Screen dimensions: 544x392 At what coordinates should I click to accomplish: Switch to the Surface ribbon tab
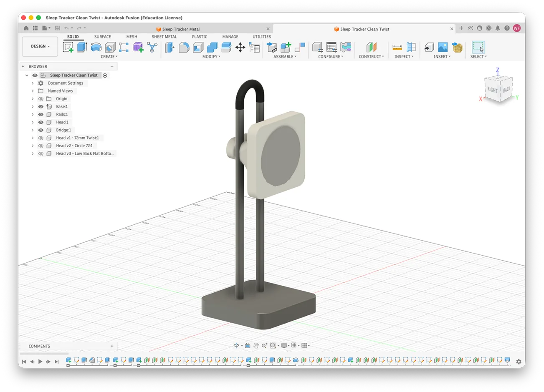tap(103, 37)
